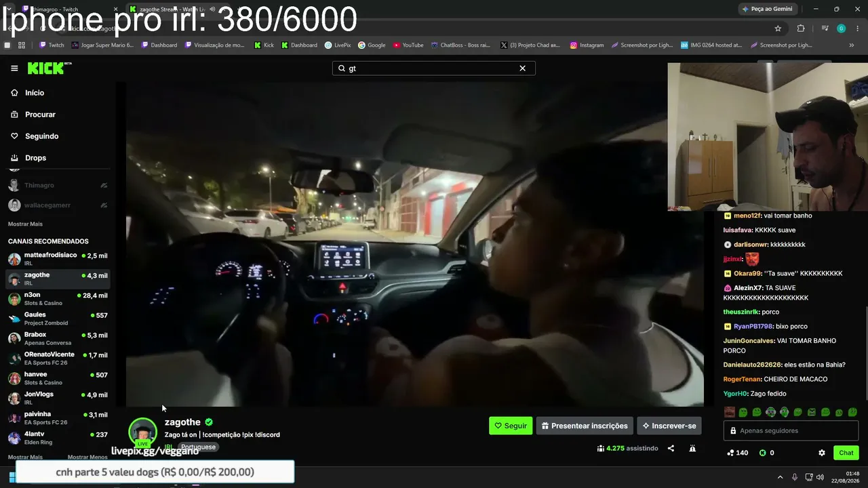Open zagothe's profile avatar

143,432
